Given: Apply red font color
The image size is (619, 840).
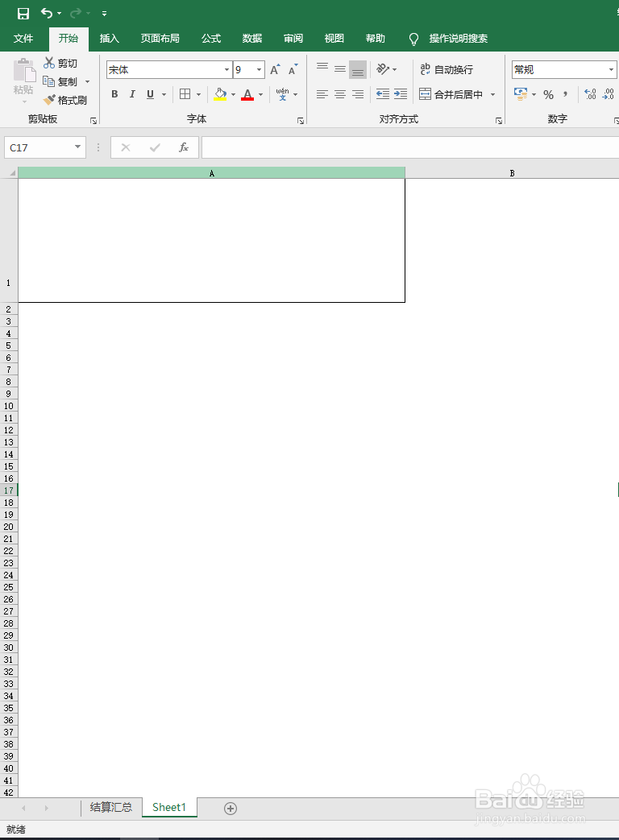Looking at the screenshot, I should click(x=247, y=94).
